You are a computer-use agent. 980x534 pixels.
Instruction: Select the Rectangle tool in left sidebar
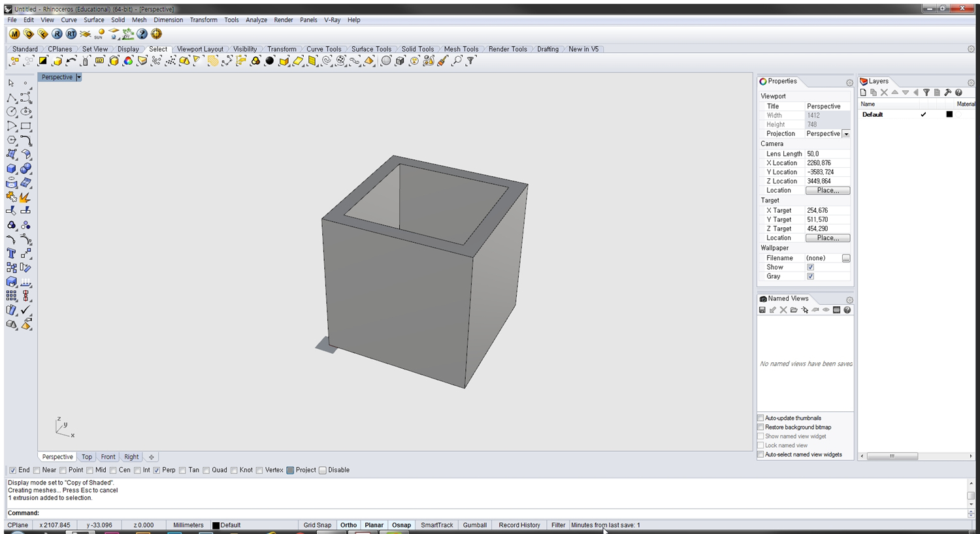tap(26, 126)
